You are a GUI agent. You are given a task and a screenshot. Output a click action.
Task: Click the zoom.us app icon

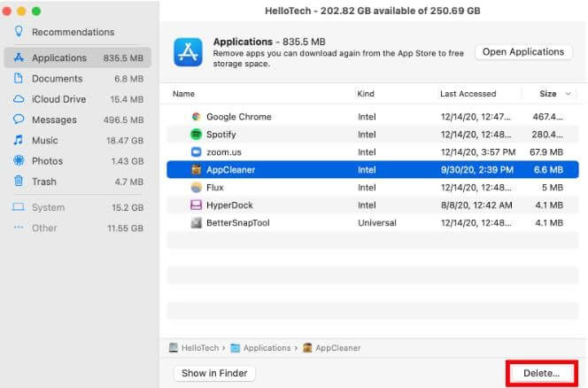[x=197, y=152]
